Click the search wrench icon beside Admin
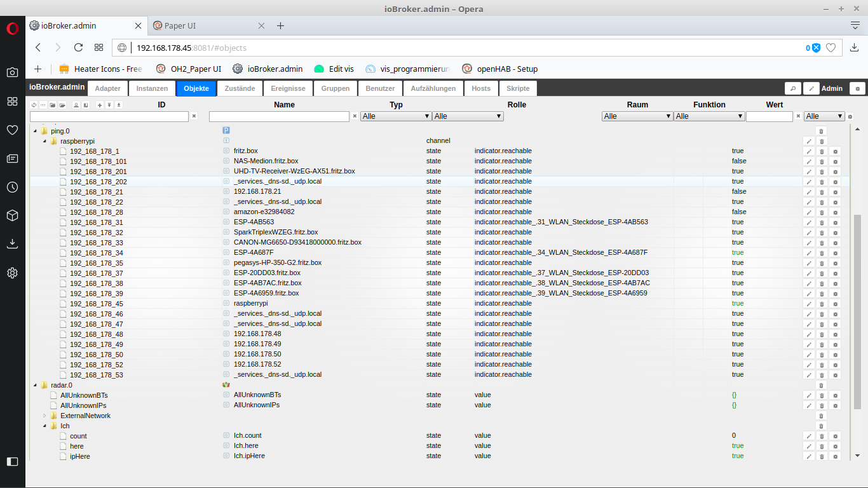868x488 pixels. (792, 88)
